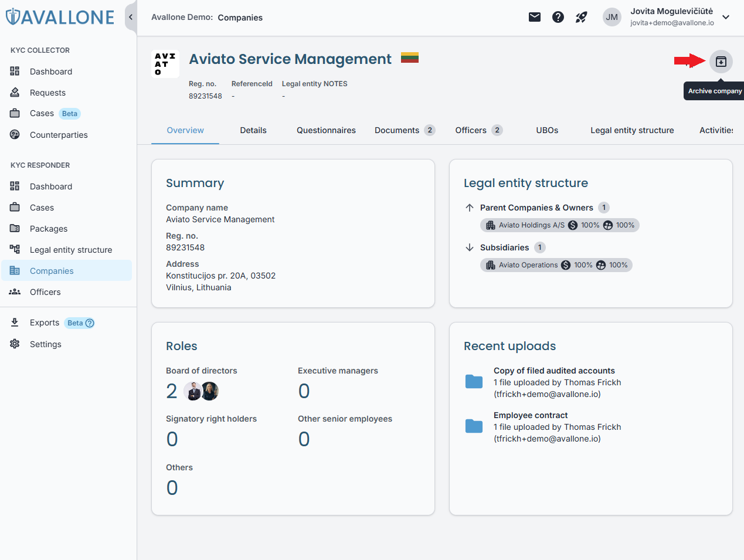
Task: Open the UBOs tab
Action: point(547,130)
